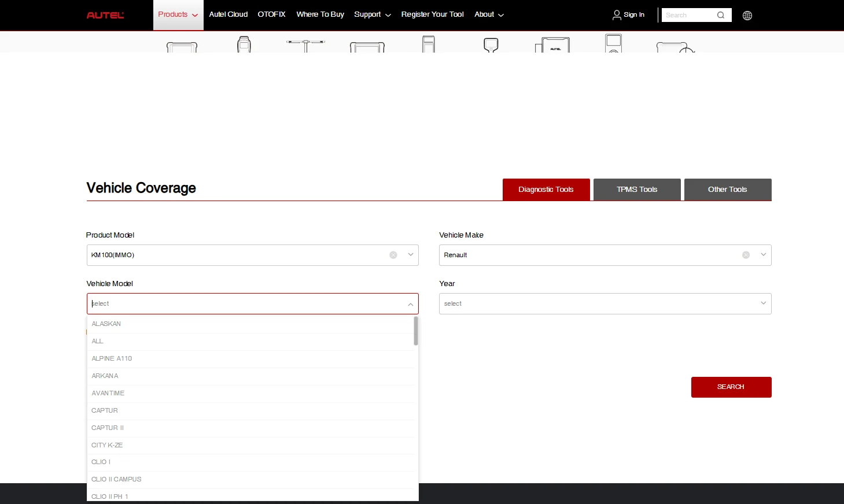844x504 pixels.
Task: Select ALL from the model list
Action: 251,342
